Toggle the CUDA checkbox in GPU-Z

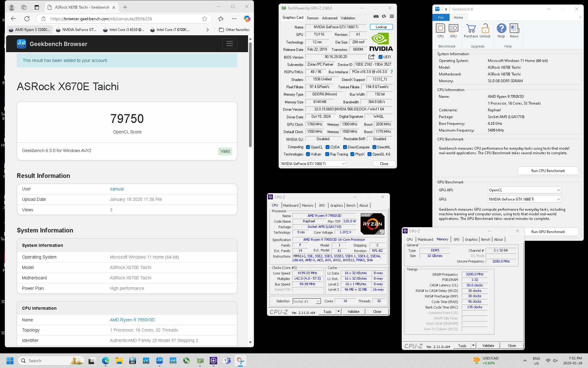pyautogui.click(x=327, y=147)
